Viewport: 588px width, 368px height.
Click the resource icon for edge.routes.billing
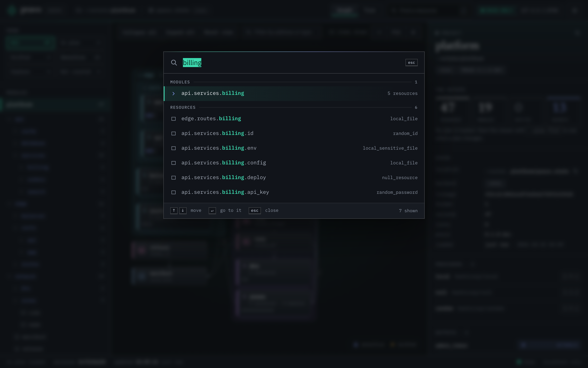[x=174, y=119]
